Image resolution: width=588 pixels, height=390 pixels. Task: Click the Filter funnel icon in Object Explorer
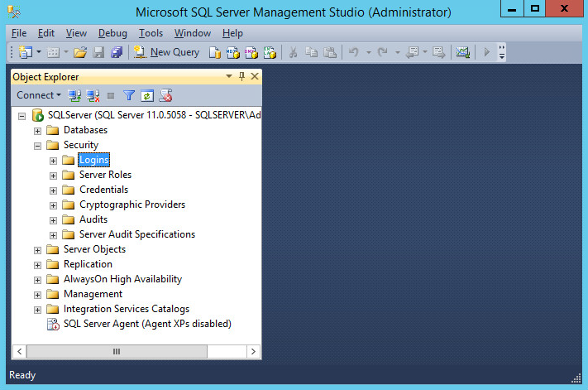tap(129, 95)
